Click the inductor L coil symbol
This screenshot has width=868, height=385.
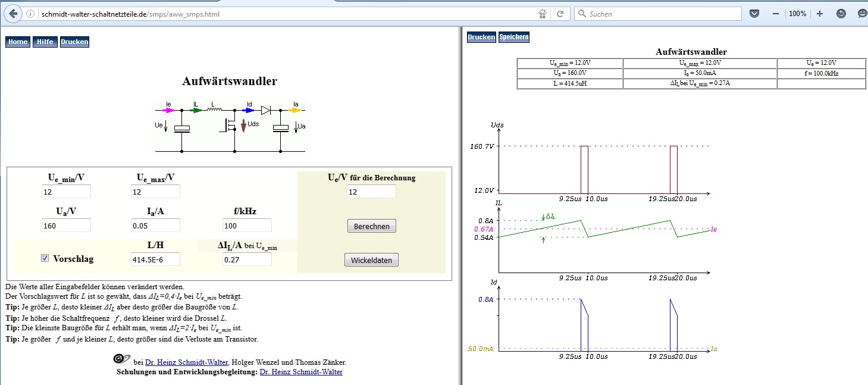tap(214, 109)
